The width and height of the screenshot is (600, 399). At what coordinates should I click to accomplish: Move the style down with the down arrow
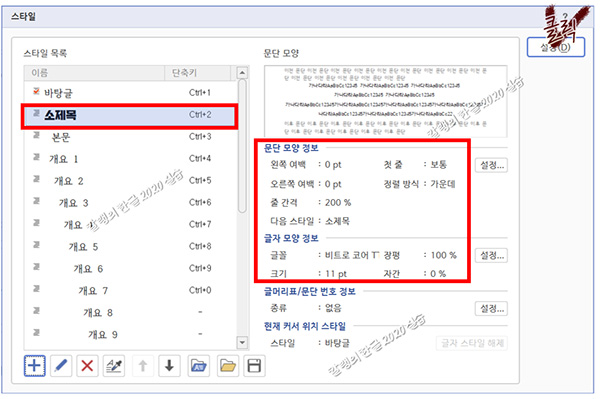[170, 366]
